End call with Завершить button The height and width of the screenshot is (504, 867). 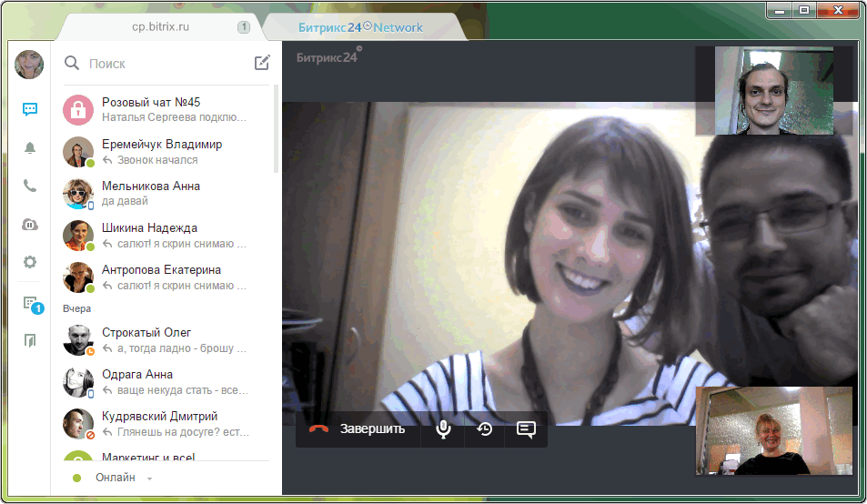pos(358,428)
